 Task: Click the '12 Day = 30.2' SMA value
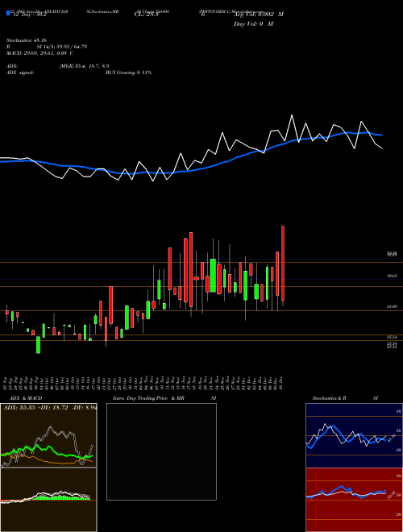(30, 15)
